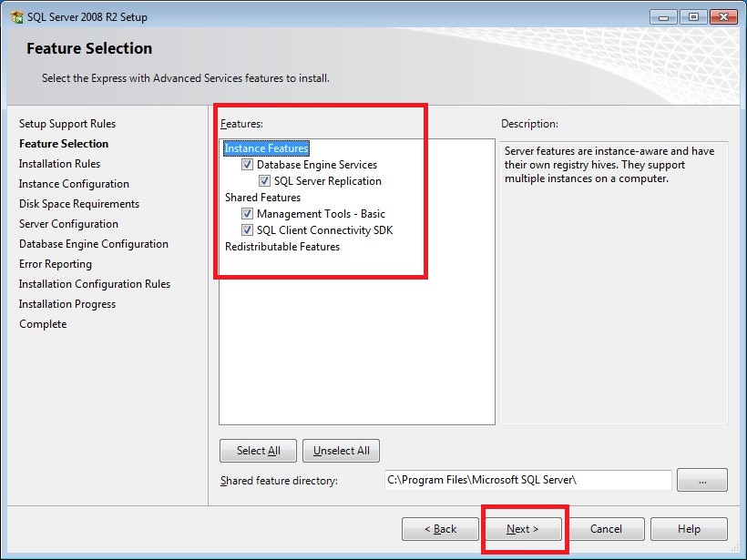
Task: Go back with the Back button
Action: point(441,529)
